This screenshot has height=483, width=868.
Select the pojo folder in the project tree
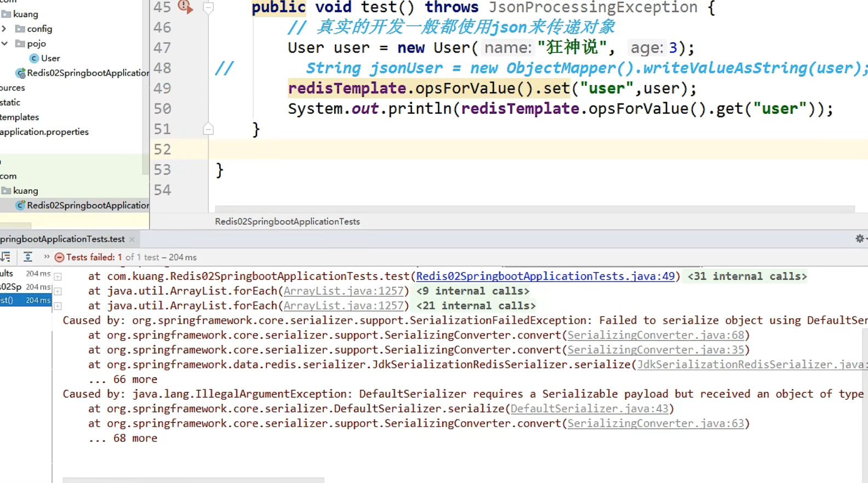click(x=37, y=43)
